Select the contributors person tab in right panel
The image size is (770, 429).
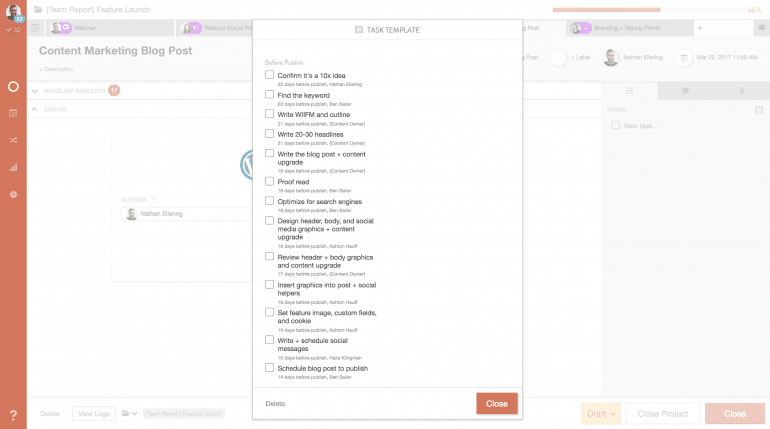(742, 91)
